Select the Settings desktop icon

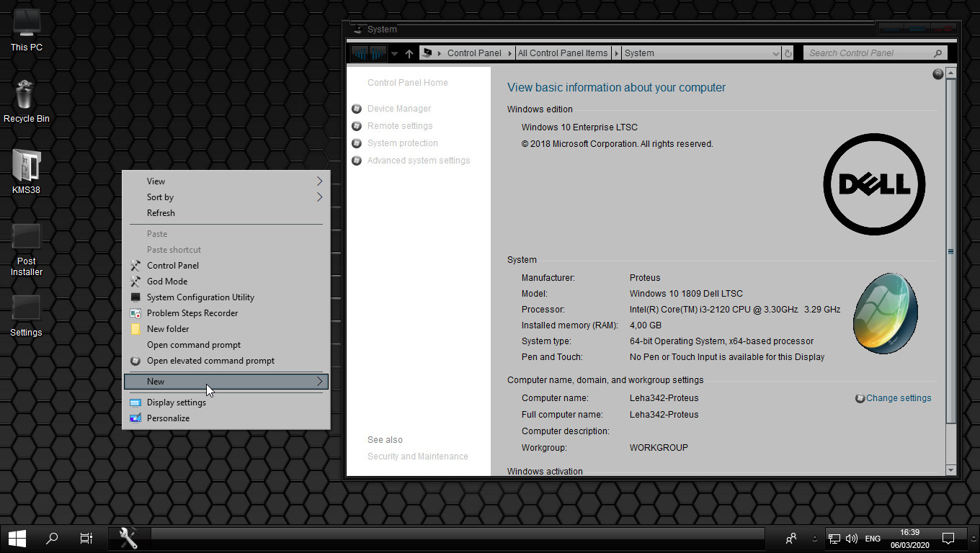27,315
